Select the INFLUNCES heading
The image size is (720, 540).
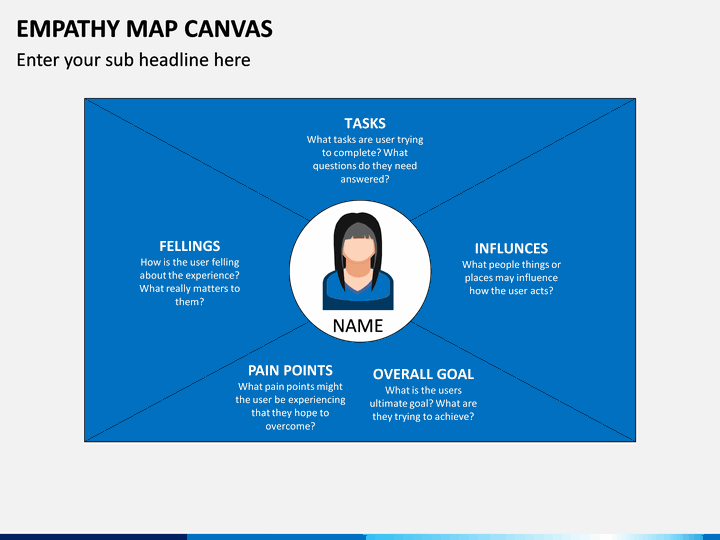(511, 248)
